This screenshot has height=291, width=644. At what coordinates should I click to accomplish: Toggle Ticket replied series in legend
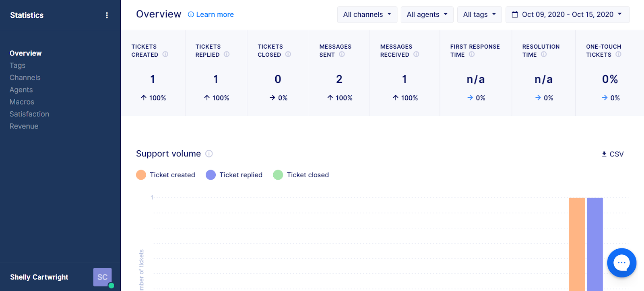234,175
